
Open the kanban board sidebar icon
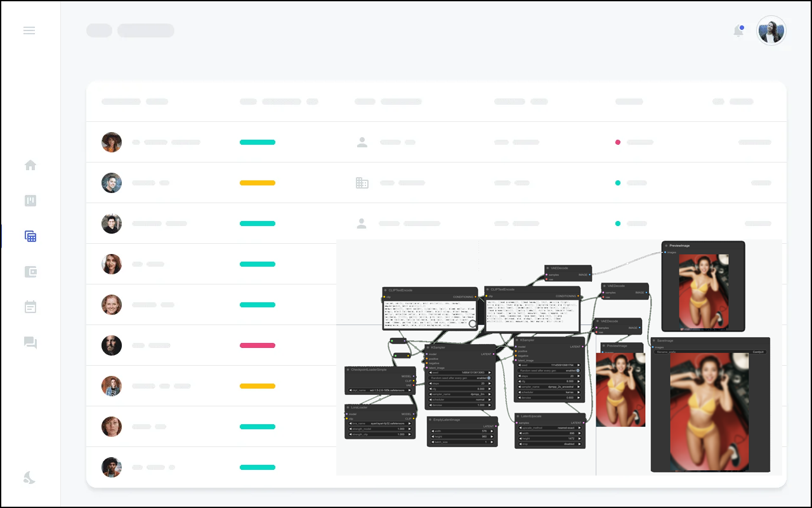[x=30, y=201]
